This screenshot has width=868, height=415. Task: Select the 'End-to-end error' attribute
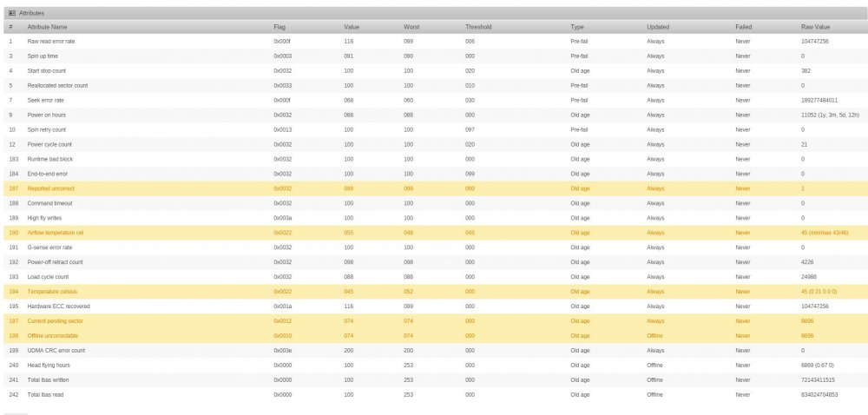[x=48, y=174]
